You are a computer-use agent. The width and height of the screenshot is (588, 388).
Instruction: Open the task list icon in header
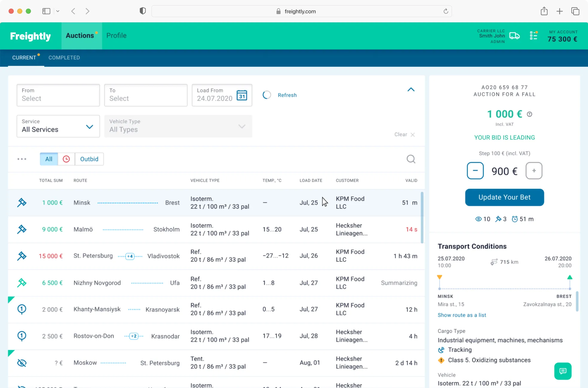pos(534,36)
